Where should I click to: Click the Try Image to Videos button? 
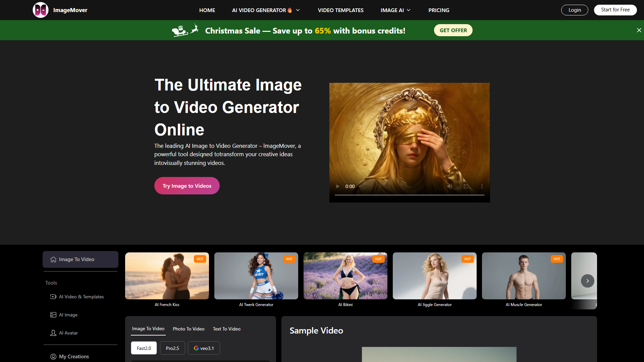tap(187, 185)
